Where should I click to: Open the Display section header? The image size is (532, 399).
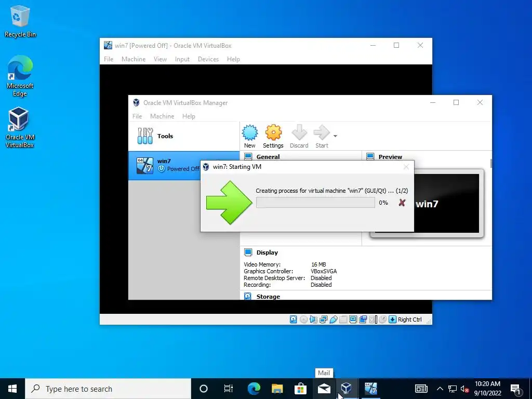pyautogui.click(x=267, y=252)
